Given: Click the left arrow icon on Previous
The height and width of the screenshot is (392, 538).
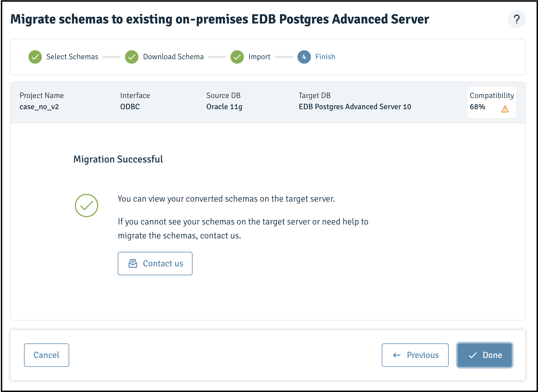Looking at the screenshot, I should coord(397,355).
